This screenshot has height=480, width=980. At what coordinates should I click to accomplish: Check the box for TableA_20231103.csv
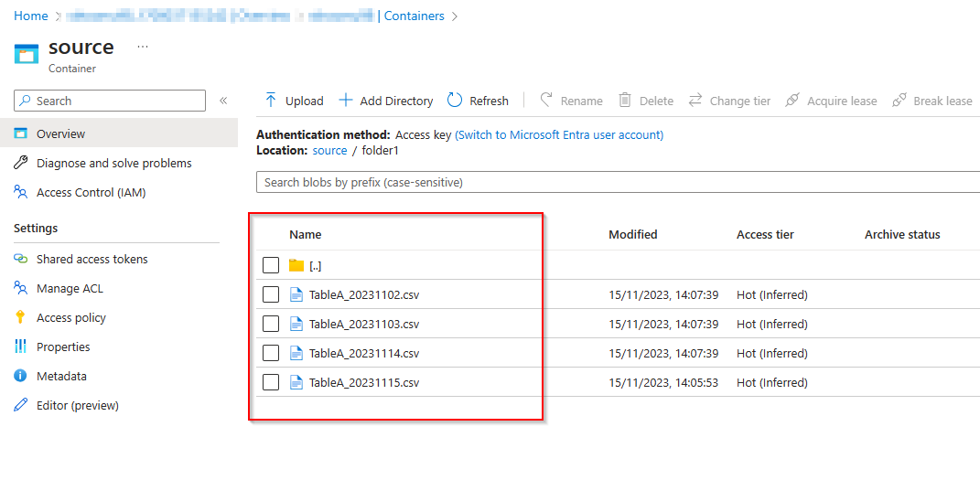271,324
